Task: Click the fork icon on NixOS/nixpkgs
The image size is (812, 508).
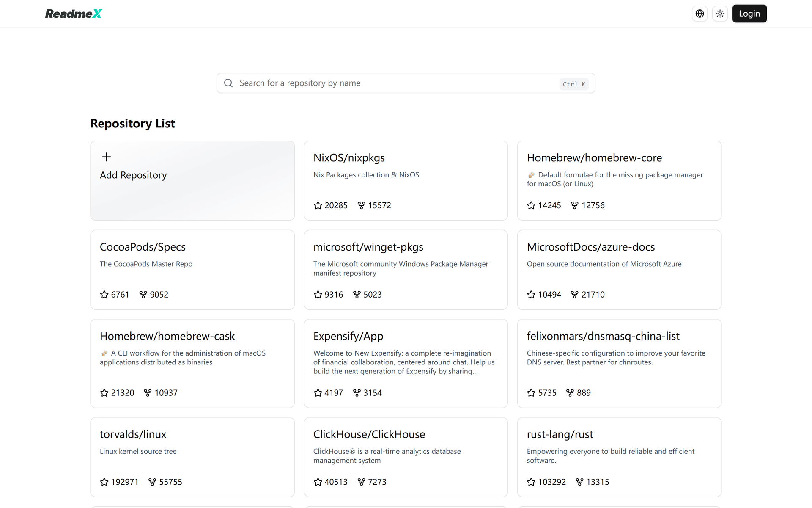Action: [x=361, y=205]
